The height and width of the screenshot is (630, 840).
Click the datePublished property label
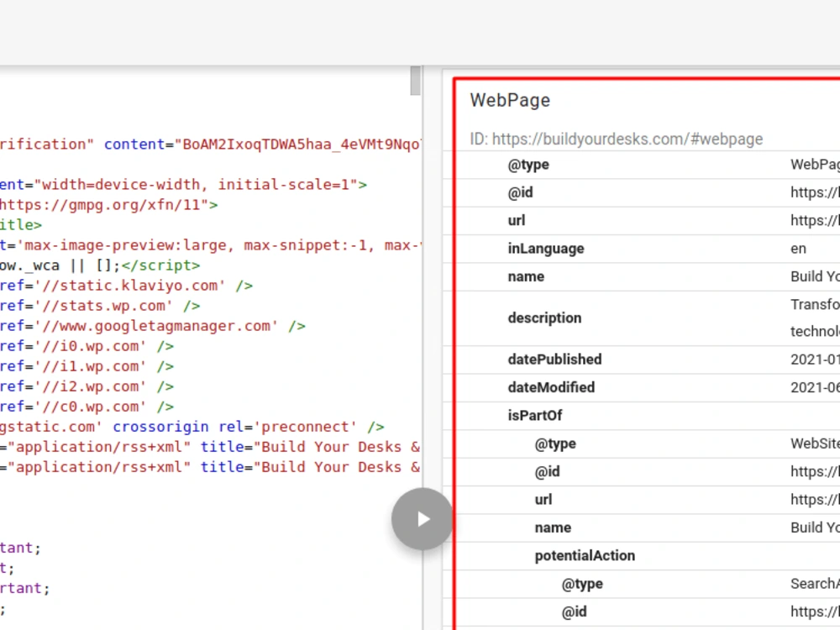tap(554, 360)
